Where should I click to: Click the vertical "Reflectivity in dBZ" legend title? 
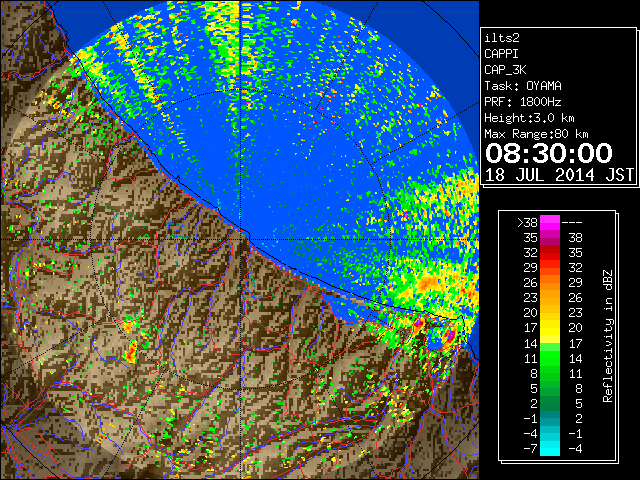coord(607,336)
